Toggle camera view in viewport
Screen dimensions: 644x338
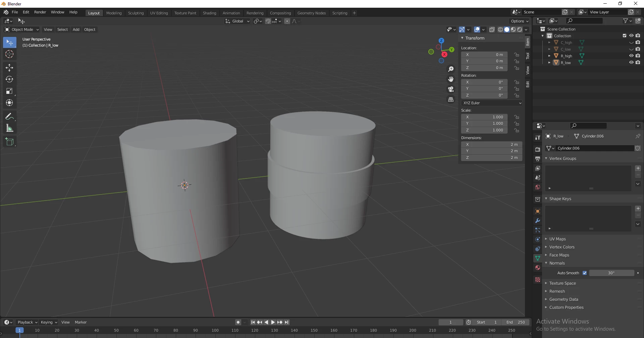click(451, 90)
